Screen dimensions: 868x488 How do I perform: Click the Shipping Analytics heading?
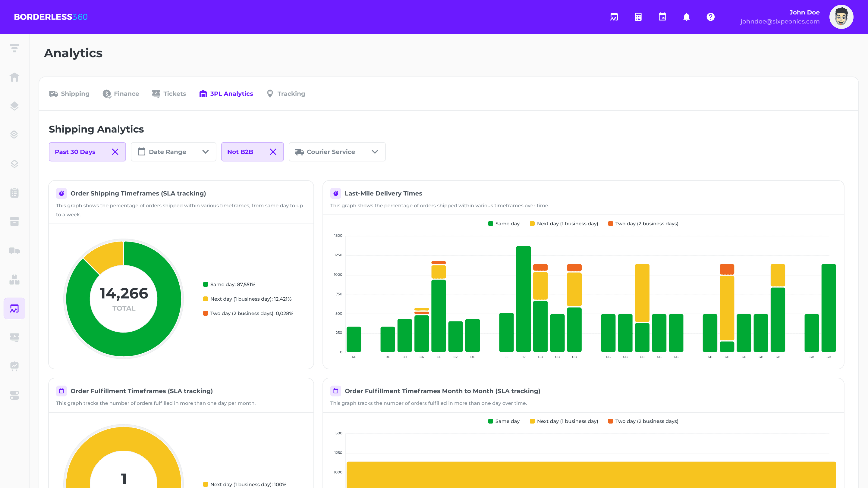point(96,129)
